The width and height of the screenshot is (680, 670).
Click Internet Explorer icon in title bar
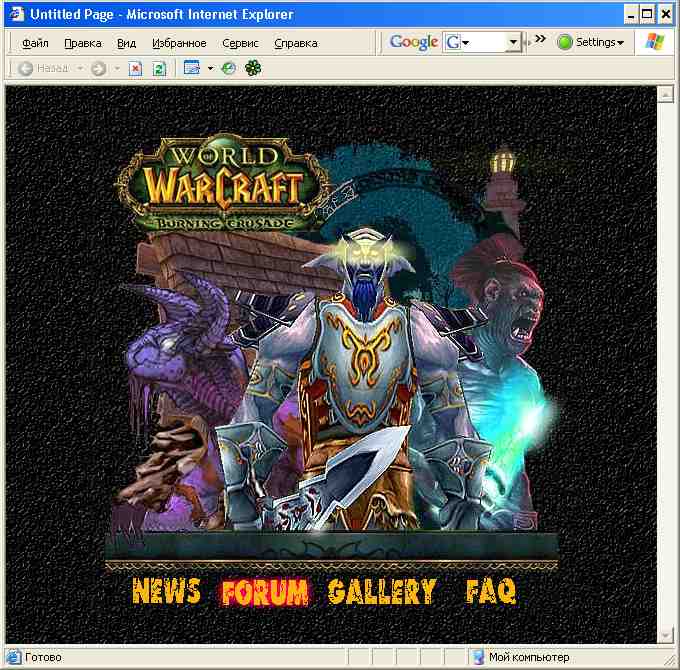coord(17,14)
